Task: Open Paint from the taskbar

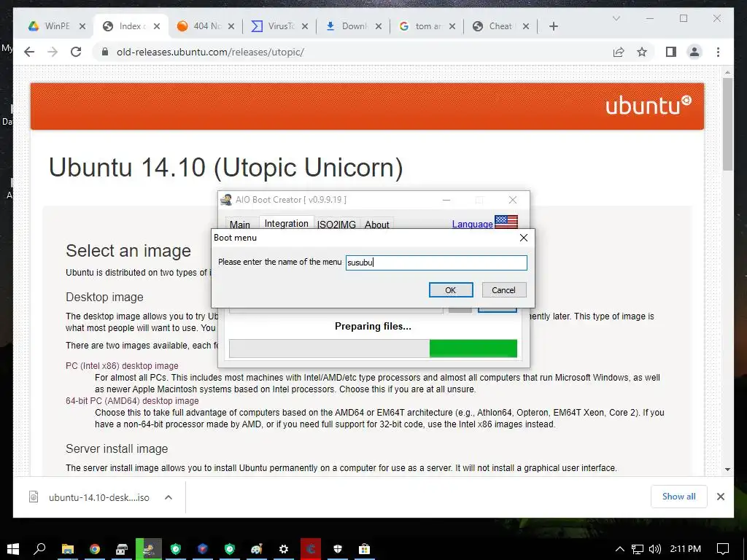Action: click(x=257, y=549)
